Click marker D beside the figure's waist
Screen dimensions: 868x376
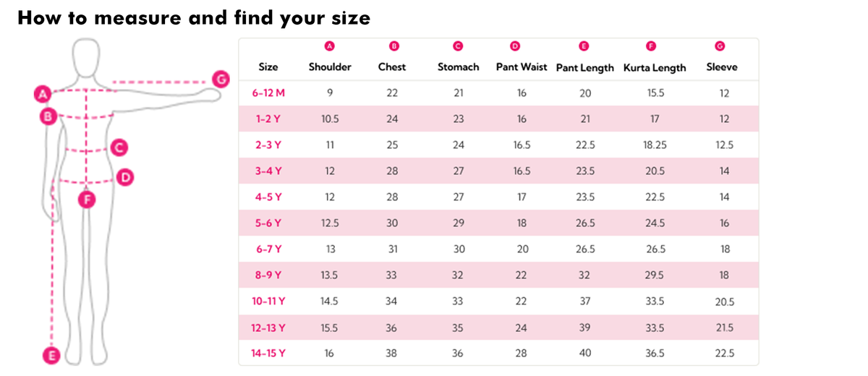(124, 176)
